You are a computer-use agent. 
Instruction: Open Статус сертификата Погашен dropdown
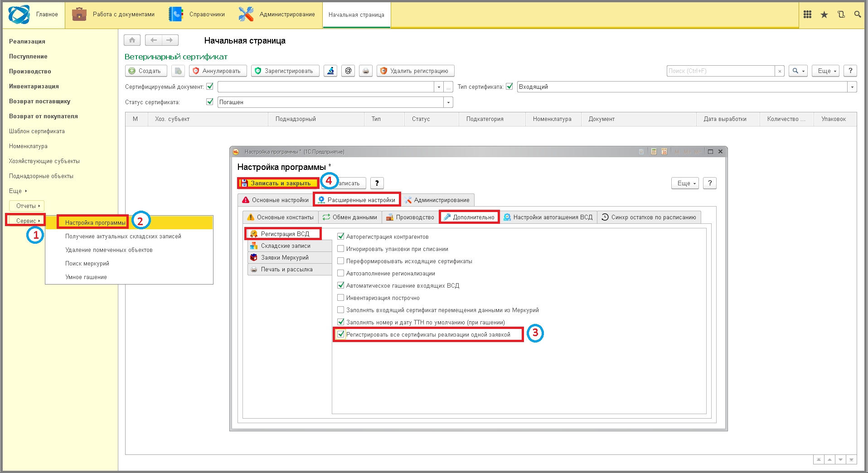448,102
